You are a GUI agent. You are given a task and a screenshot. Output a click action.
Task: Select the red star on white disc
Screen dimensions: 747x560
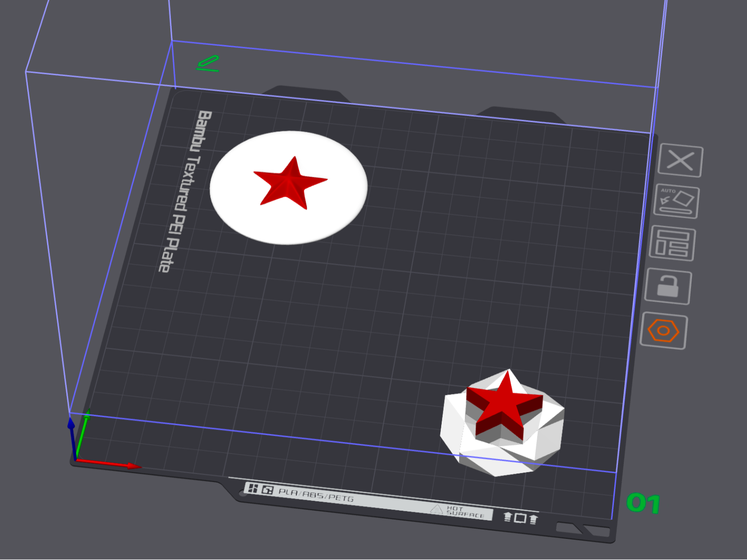[289, 183]
